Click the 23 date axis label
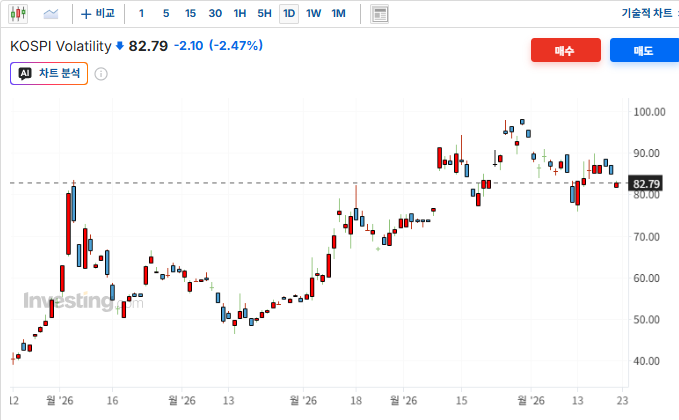The height and width of the screenshot is (420, 679). pos(622,401)
